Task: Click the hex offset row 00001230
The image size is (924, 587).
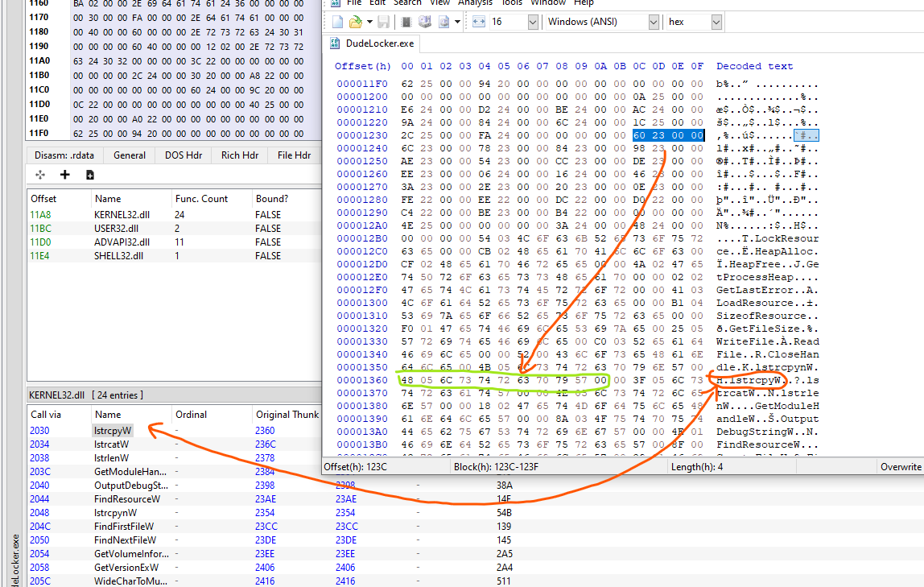Action: click(362, 135)
